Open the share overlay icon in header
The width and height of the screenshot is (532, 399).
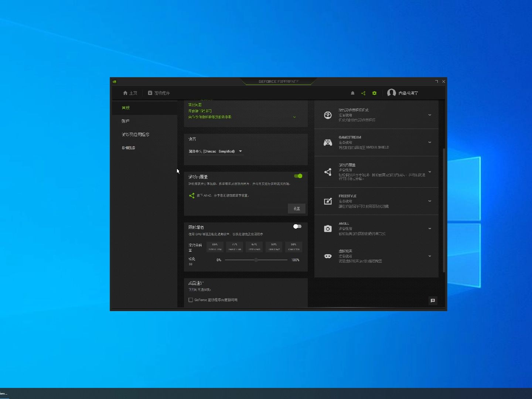pos(363,93)
